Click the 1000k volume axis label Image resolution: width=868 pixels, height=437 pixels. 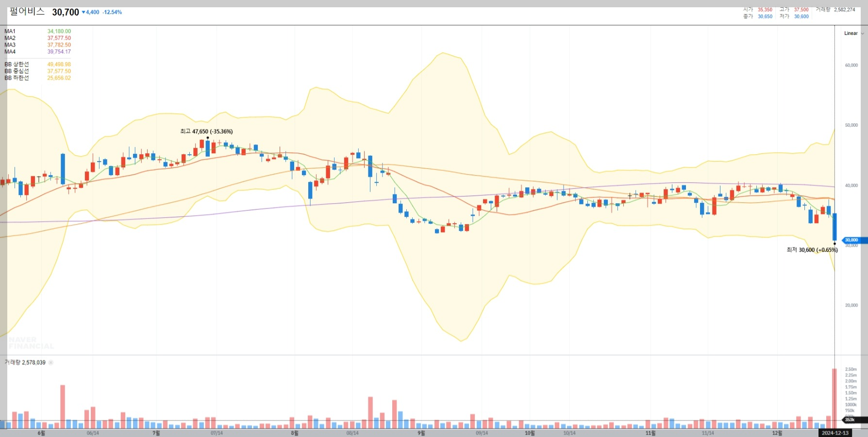point(851,405)
